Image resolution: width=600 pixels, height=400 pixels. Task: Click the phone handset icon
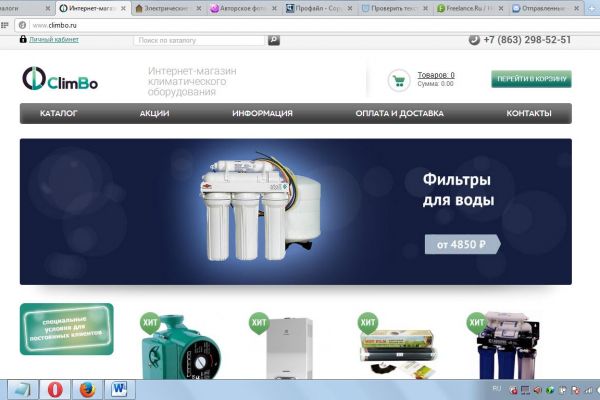[x=474, y=40]
